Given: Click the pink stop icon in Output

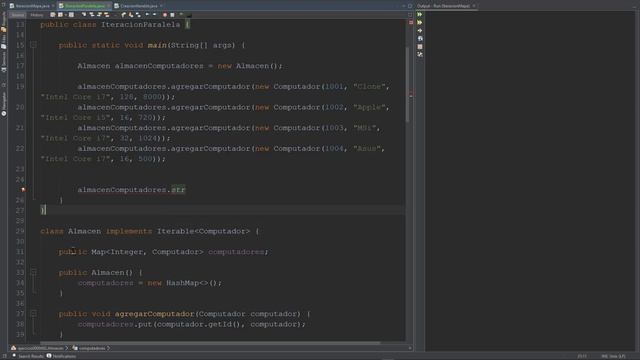Looking at the screenshot, I should [420, 47].
